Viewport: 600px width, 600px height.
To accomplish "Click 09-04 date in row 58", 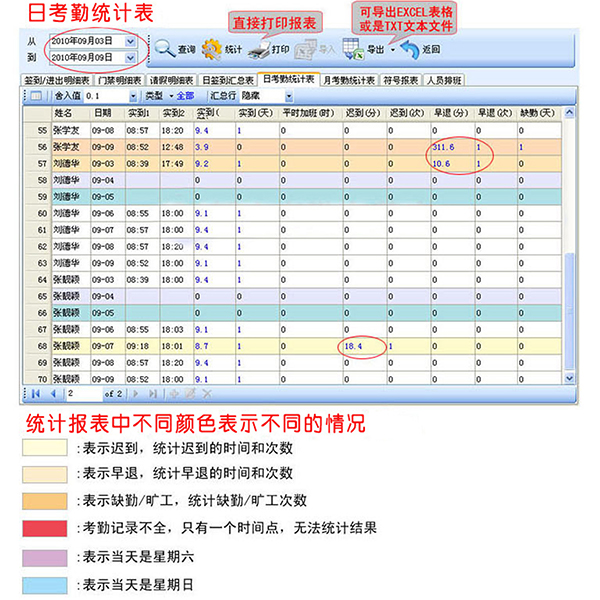I will [x=108, y=180].
